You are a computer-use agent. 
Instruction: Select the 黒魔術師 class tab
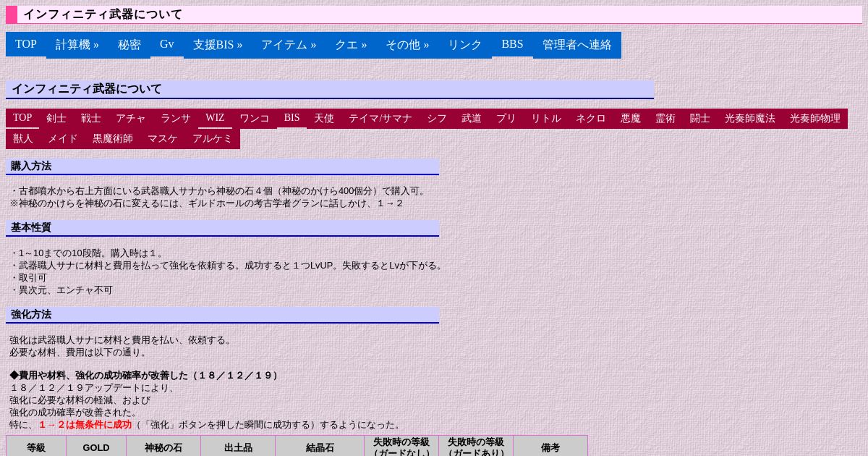point(113,139)
